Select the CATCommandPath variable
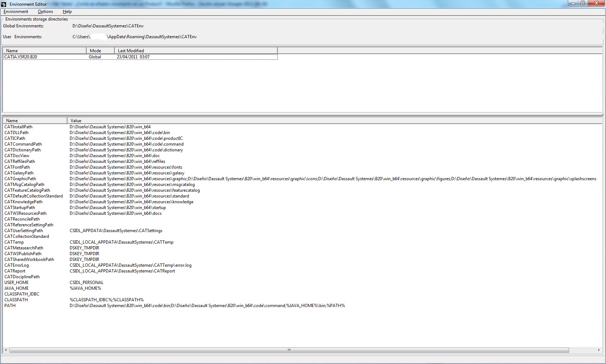 coord(23,144)
